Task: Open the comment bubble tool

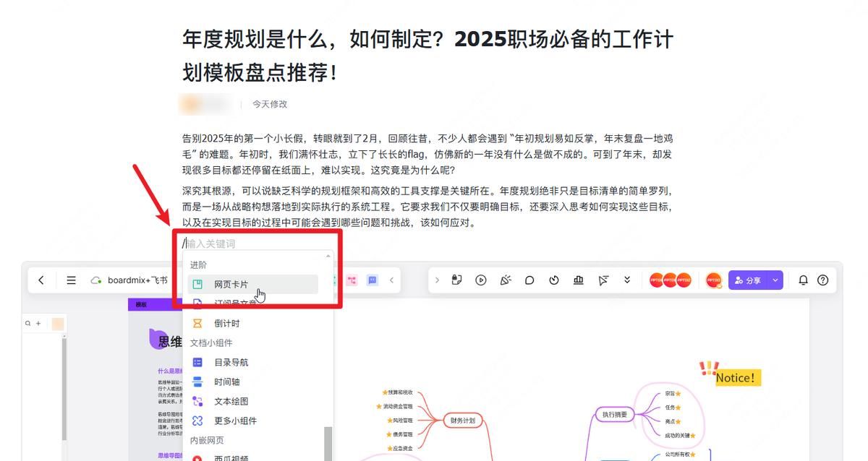Action: (530, 280)
